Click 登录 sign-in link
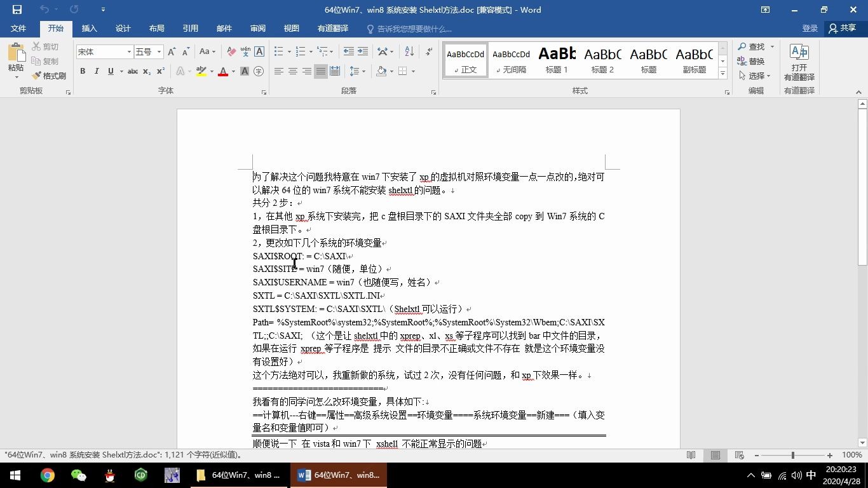868x488 pixels. pos(810,29)
